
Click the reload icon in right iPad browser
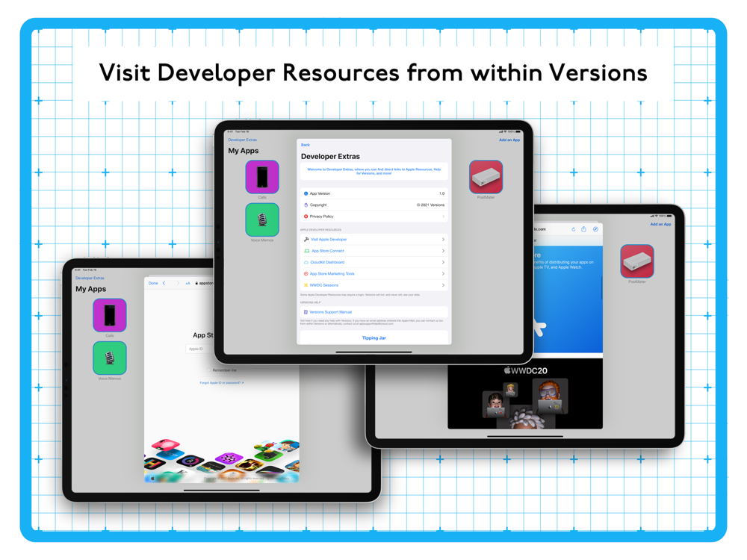pyautogui.click(x=574, y=229)
